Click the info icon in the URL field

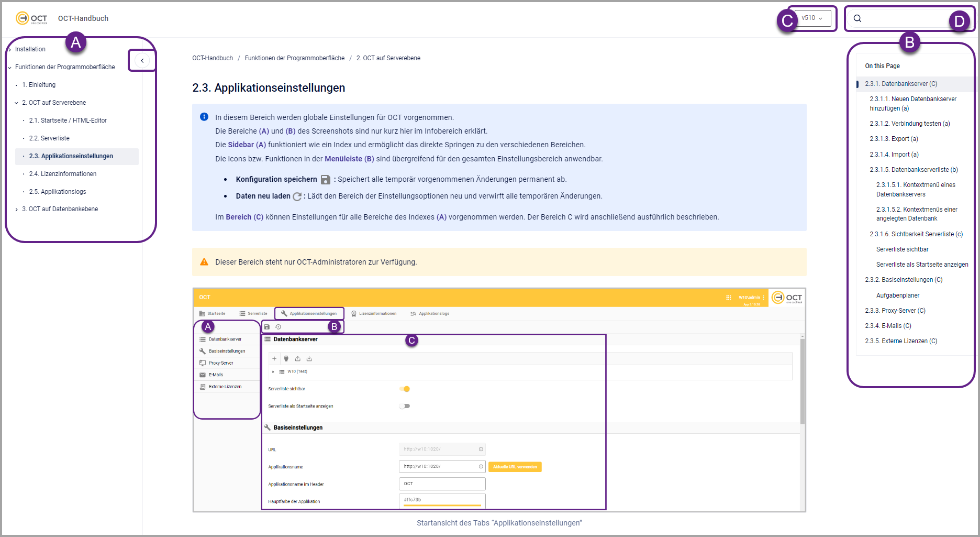tap(481, 449)
